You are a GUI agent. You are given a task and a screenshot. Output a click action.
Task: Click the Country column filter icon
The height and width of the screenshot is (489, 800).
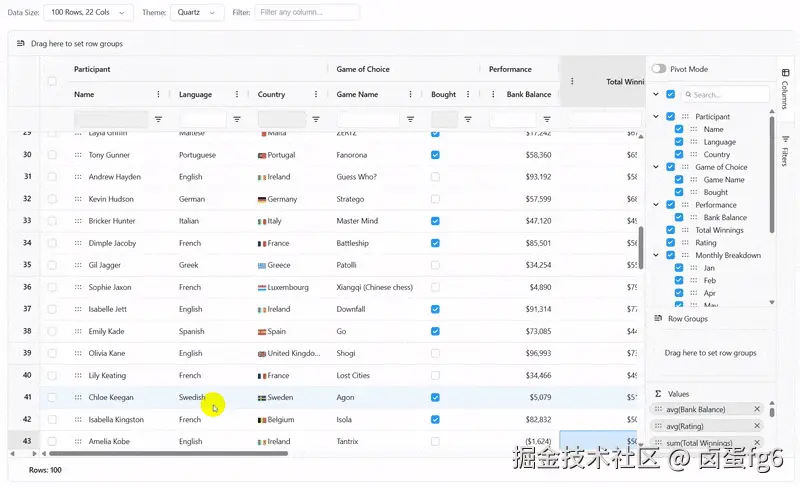[x=316, y=119]
